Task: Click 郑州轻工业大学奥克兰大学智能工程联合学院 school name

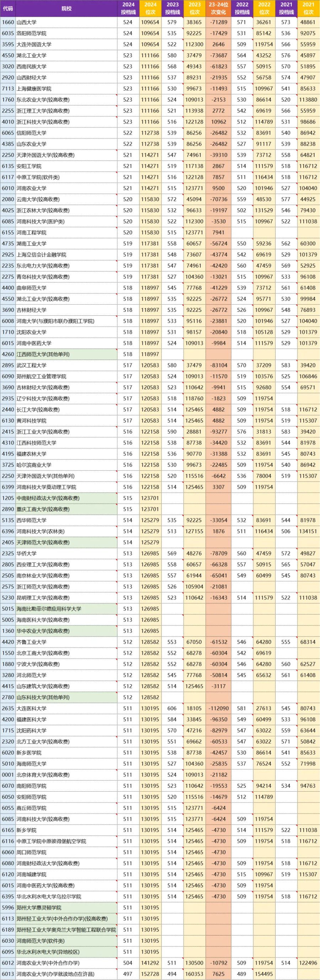Action: [x=66, y=929]
